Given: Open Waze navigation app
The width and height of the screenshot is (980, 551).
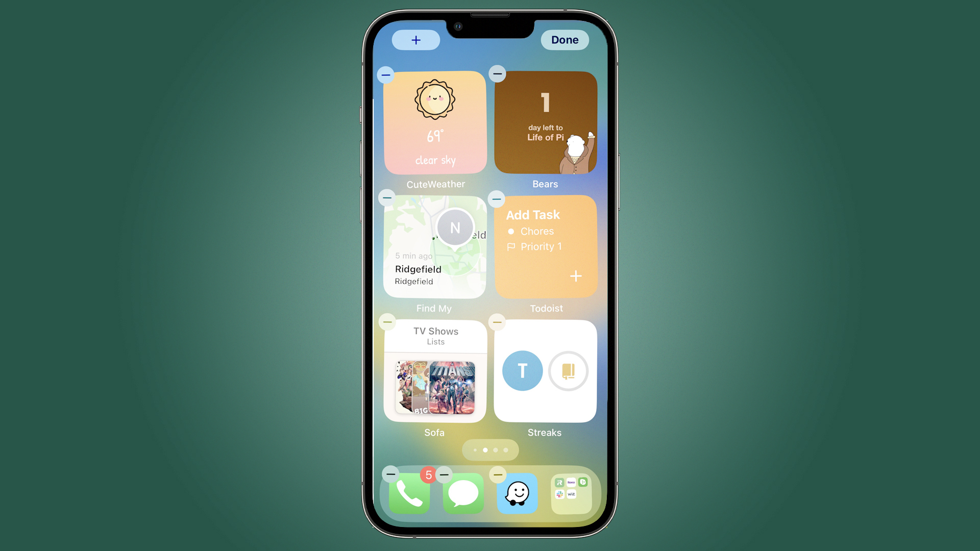Looking at the screenshot, I should point(518,493).
